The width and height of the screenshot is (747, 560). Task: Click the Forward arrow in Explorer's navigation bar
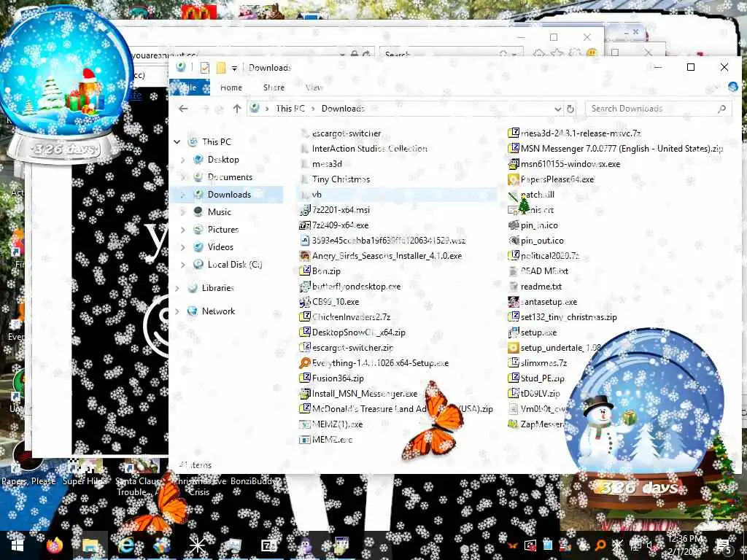coord(206,109)
